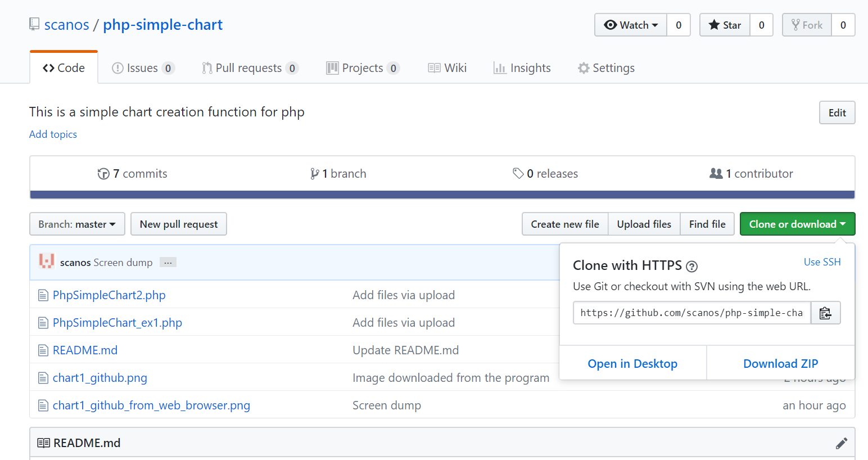Viewport: 868px width, 460px height.
Task: Open PhpSimpleChart2.php file
Action: 109,295
